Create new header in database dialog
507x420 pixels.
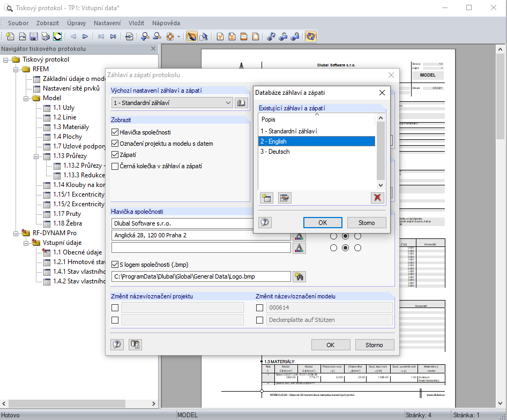point(267,198)
